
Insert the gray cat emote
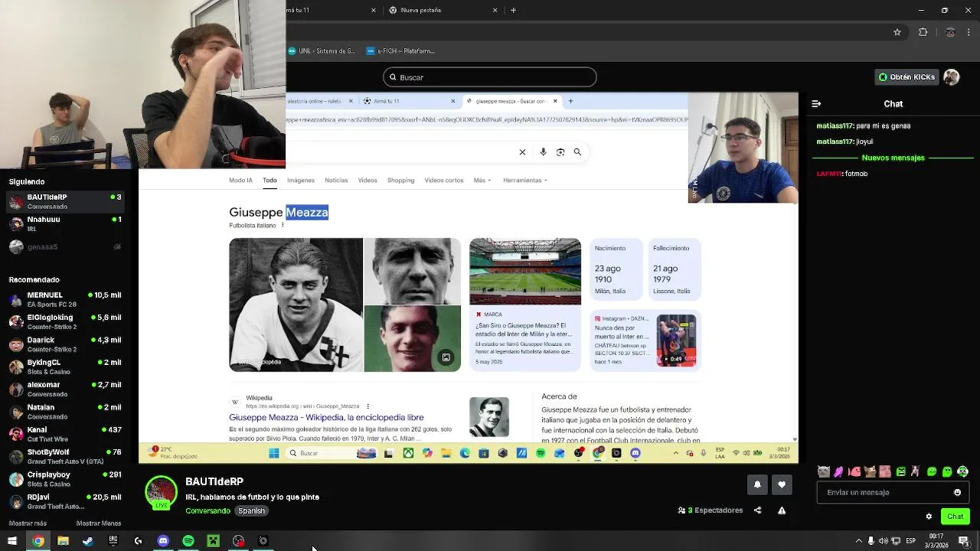[x=824, y=471]
